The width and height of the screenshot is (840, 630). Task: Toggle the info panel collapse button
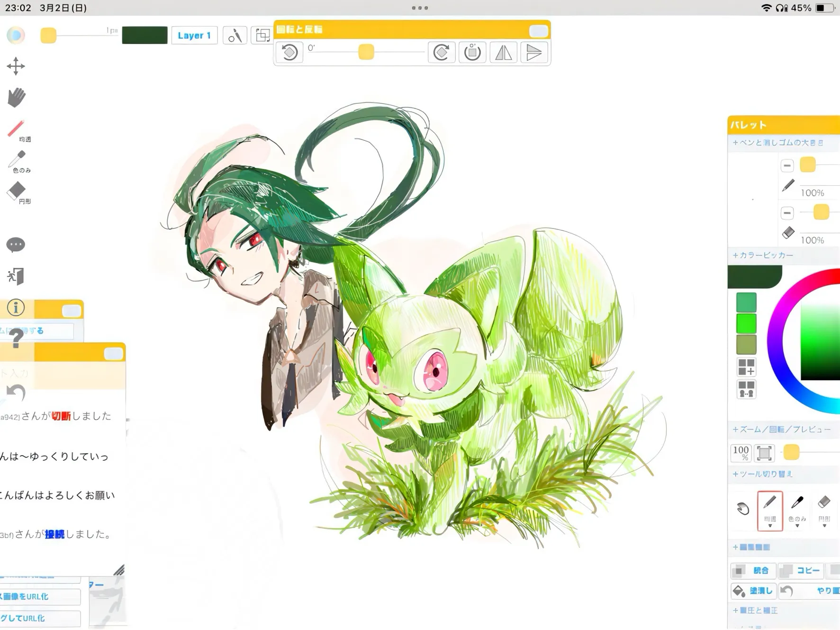coord(72,310)
